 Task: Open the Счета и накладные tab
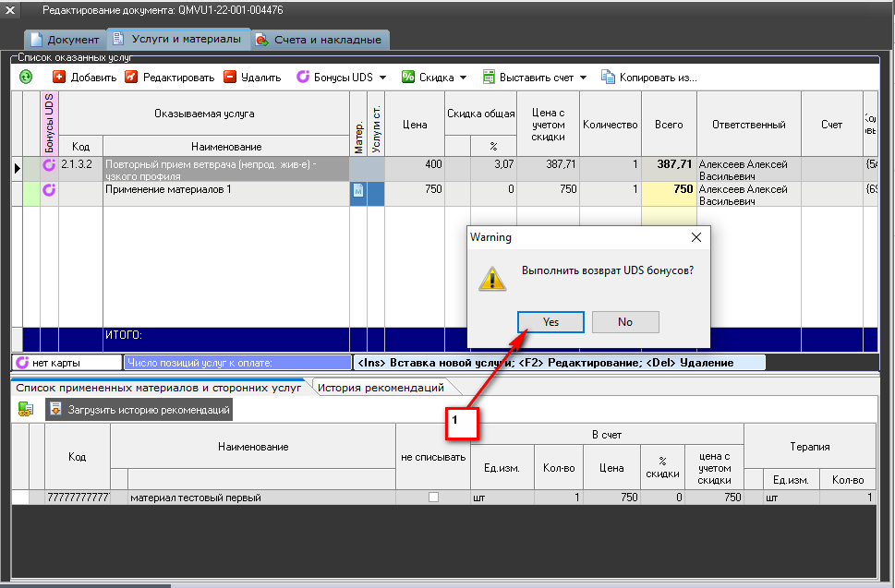319,40
